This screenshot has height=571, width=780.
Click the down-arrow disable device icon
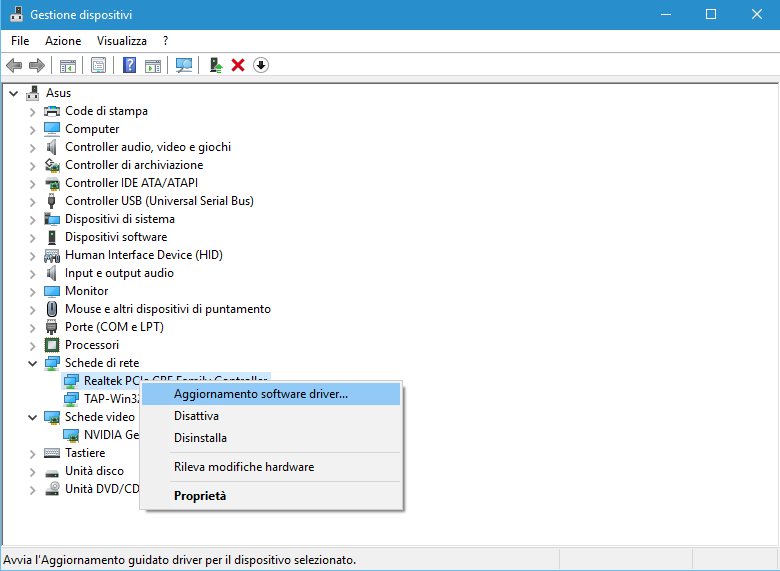coord(261,65)
